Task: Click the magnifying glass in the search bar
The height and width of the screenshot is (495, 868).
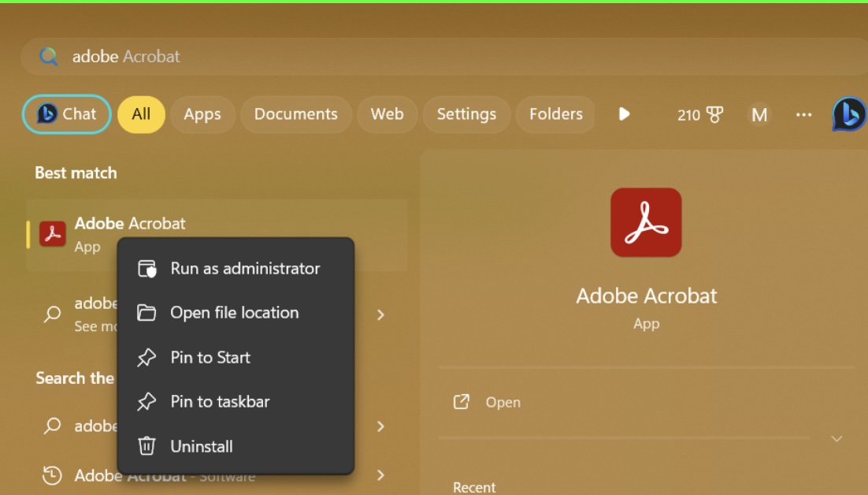Action: tap(49, 56)
